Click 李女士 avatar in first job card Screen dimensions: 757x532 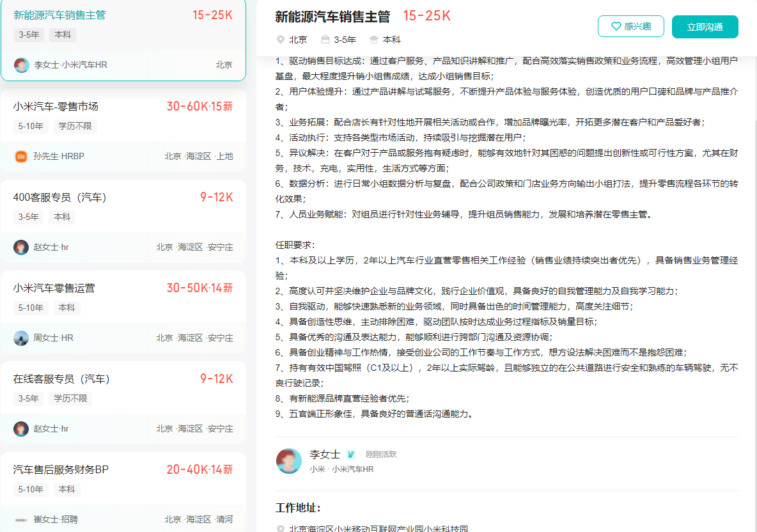pos(21,65)
